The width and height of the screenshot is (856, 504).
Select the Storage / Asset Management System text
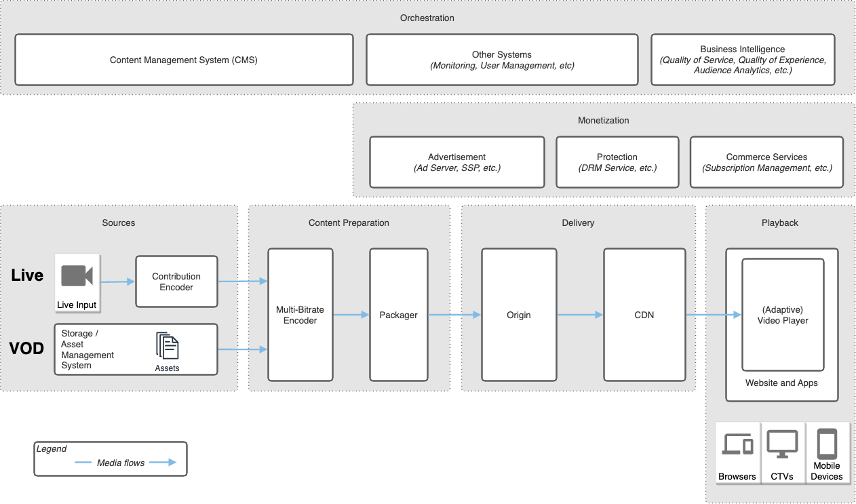click(87, 349)
